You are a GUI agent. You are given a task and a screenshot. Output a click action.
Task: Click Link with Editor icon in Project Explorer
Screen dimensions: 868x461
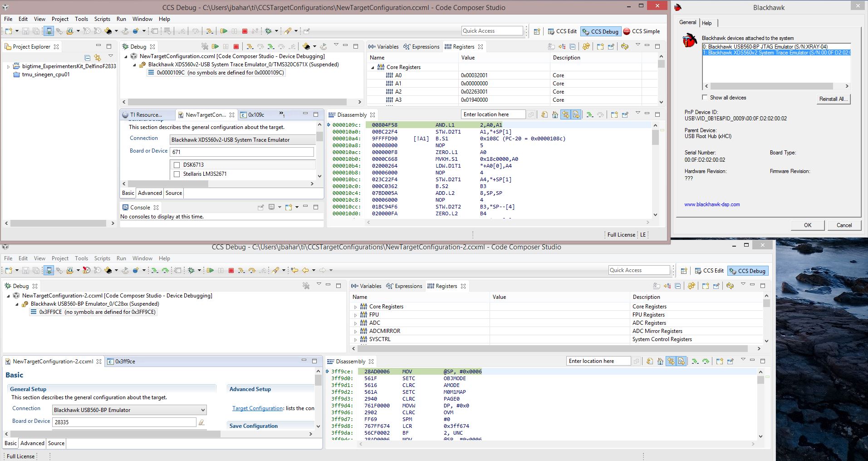pos(98,58)
